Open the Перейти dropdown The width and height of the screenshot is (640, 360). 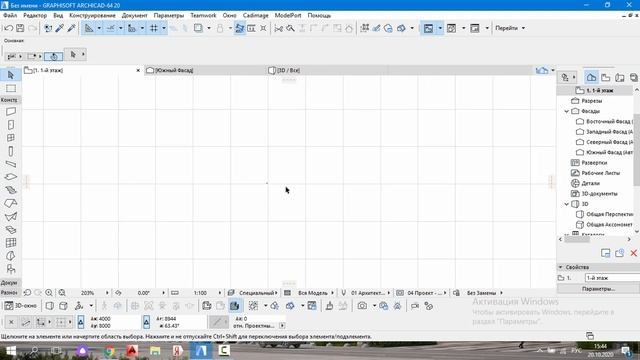tap(510, 28)
